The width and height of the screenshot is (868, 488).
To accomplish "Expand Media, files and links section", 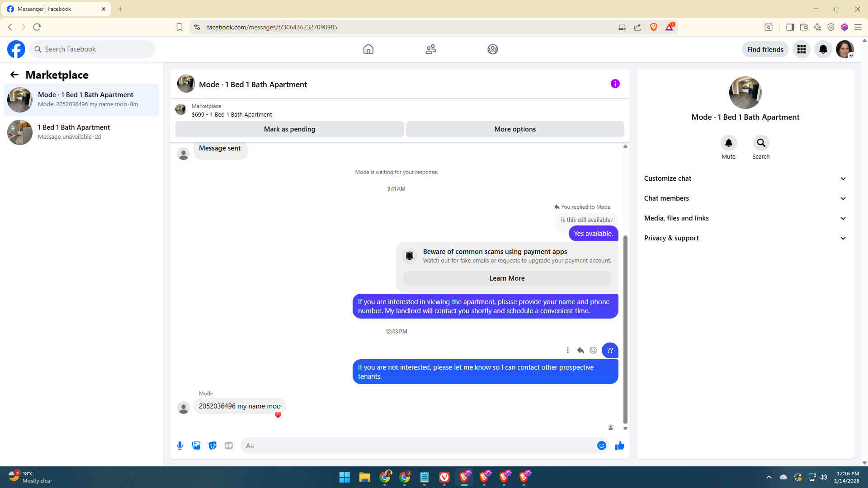I will (x=745, y=218).
